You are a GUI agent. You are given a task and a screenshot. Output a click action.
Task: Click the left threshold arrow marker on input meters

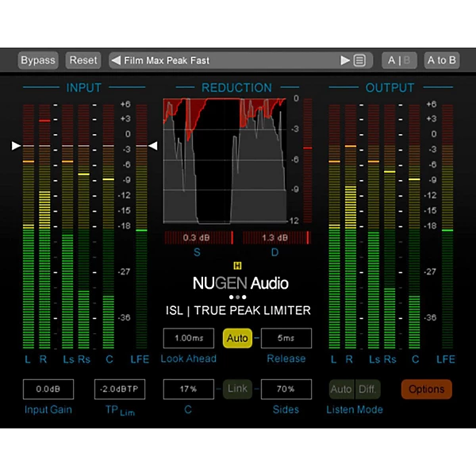pos(16,146)
